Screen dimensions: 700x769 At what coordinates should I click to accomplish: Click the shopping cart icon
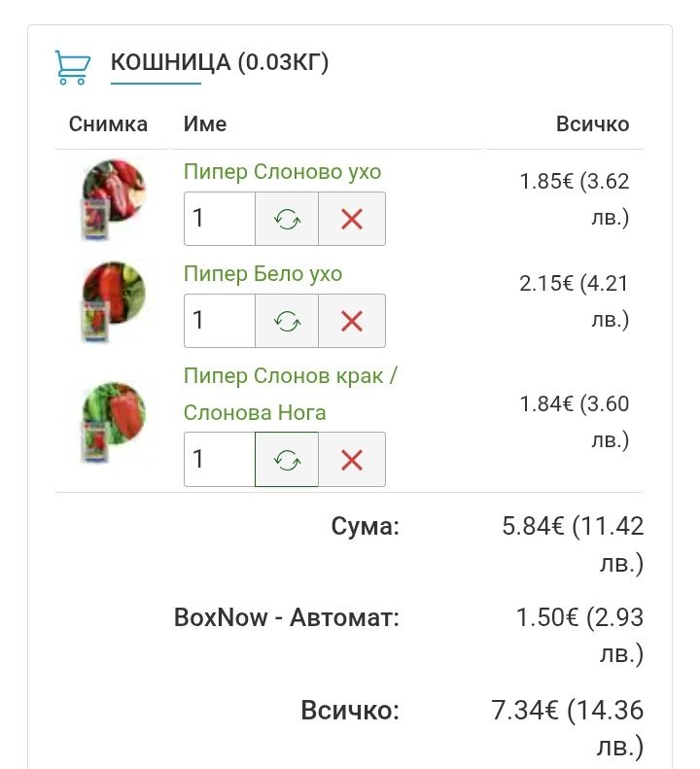(x=73, y=66)
